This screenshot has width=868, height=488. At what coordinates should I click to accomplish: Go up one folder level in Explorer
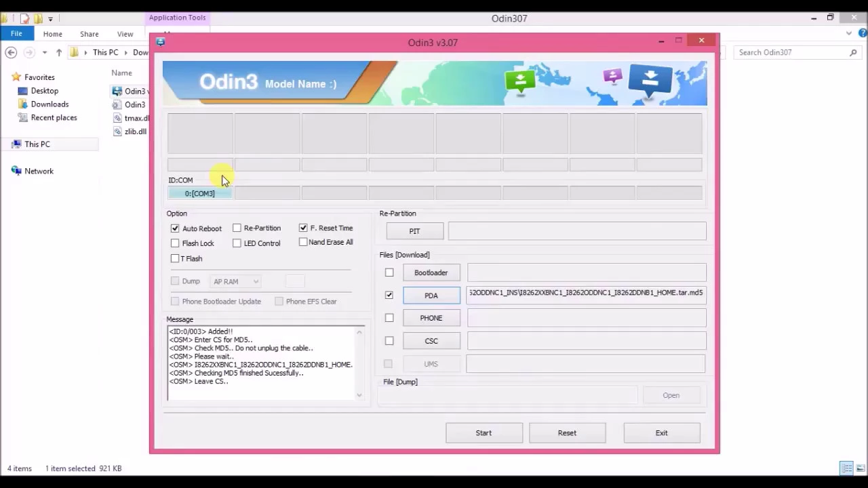point(59,52)
